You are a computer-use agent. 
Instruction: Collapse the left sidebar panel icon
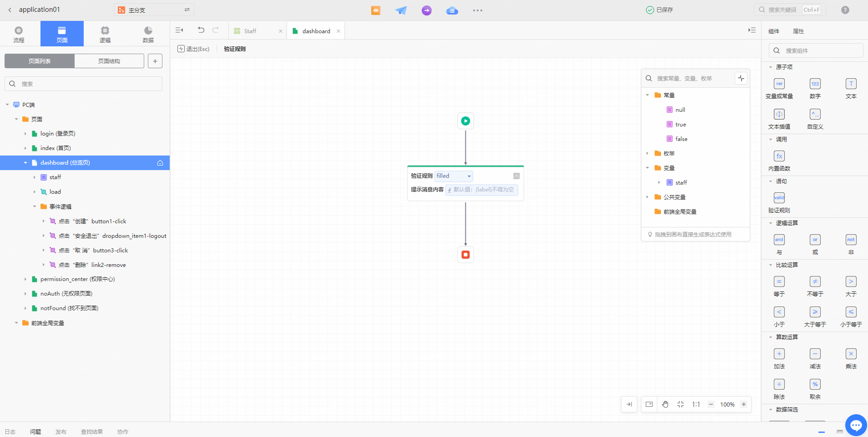point(179,30)
